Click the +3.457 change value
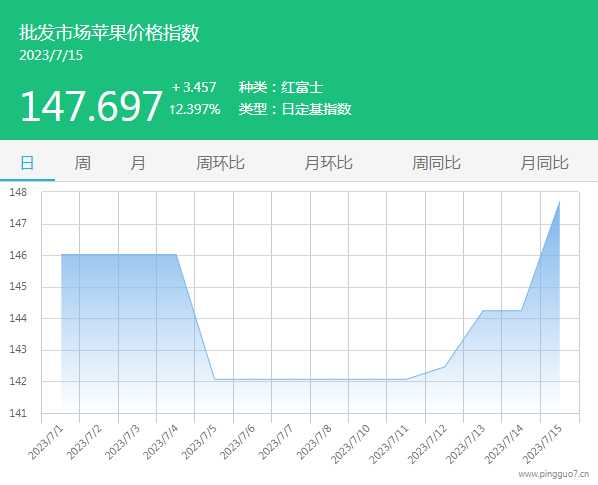Screen dimensions: 598x485 click(194, 87)
